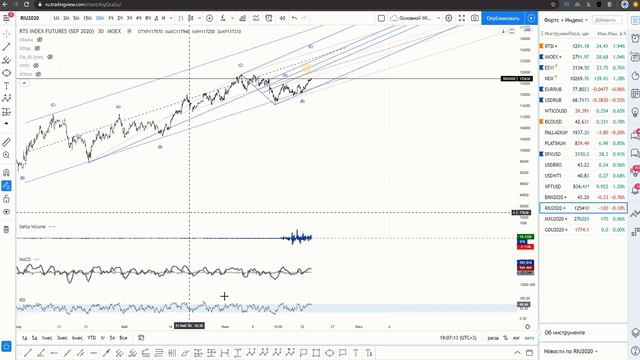Select the Все date range

[123, 338]
